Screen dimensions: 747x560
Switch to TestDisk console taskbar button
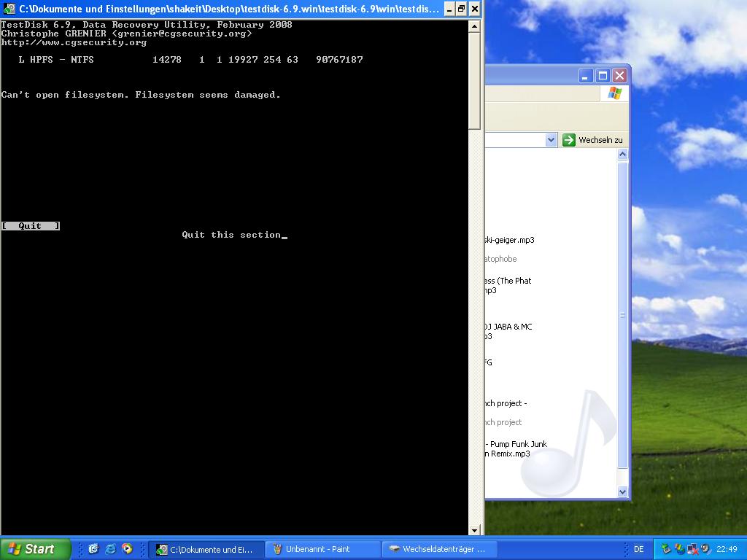tap(206, 549)
